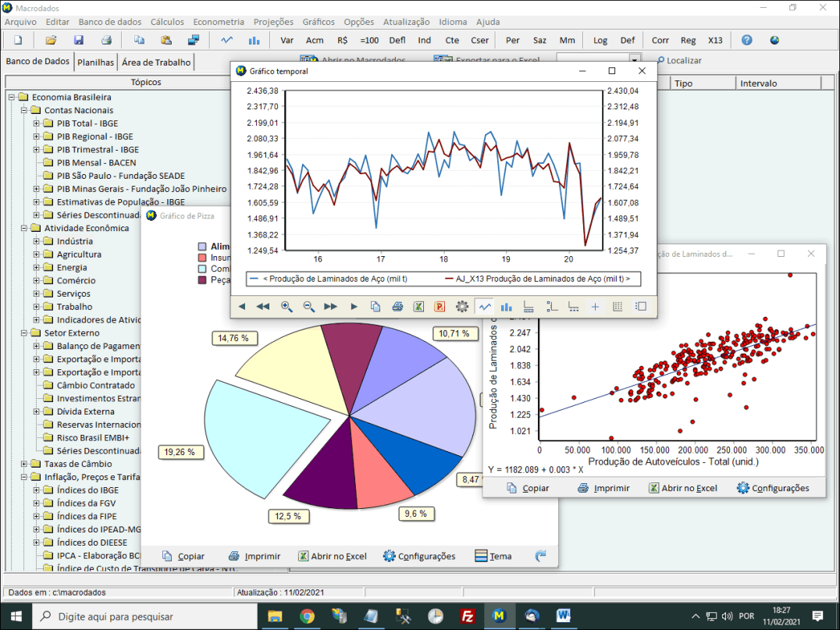Click the horizontal axis scale icon
This screenshot has width=840, height=630.
coord(529,307)
